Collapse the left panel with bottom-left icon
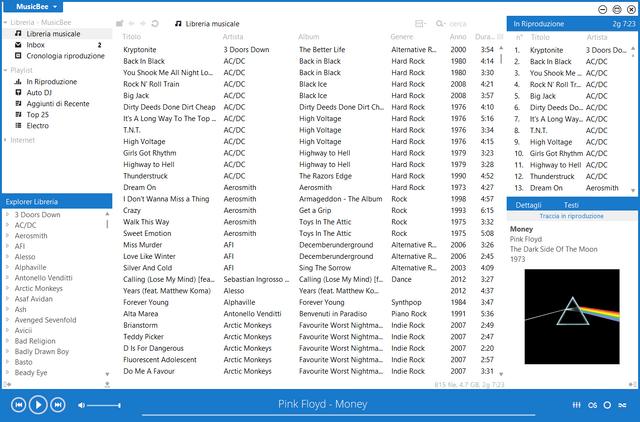Screen dimensions: 640x422 (x=7, y=384)
